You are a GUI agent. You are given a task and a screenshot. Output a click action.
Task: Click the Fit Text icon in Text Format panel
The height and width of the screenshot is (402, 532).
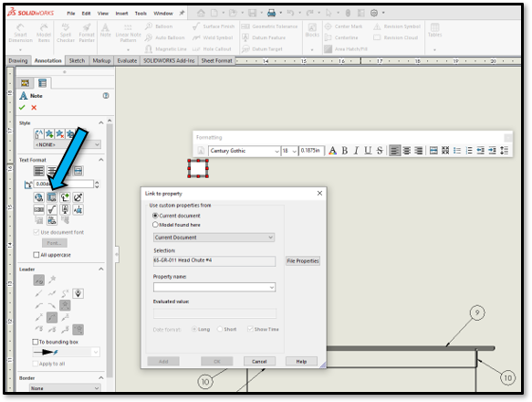[78, 171]
